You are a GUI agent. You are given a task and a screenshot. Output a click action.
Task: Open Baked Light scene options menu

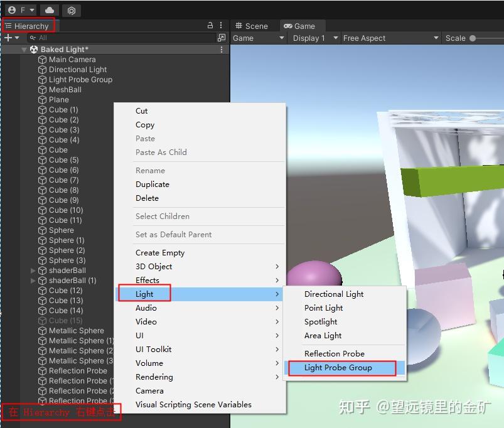pyautogui.click(x=222, y=50)
